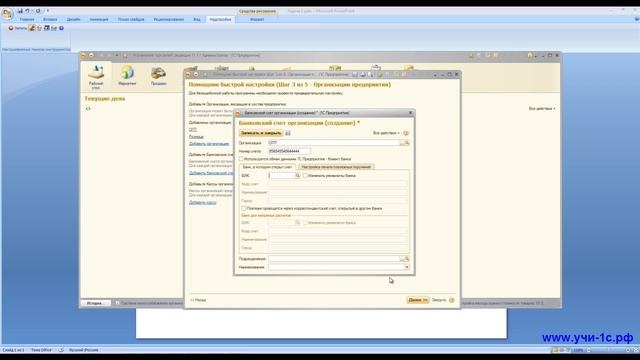The height and width of the screenshot is (360, 640).
Task: Toggle 'Платежи проводятся через корреспондентский счет' checkbox
Action: point(244,209)
